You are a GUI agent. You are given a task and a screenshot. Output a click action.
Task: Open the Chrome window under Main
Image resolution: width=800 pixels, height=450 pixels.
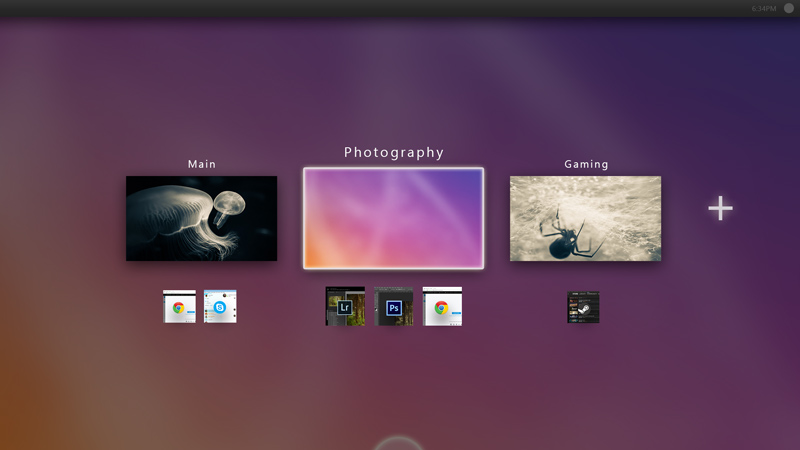pyautogui.click(x=179, y=307)
